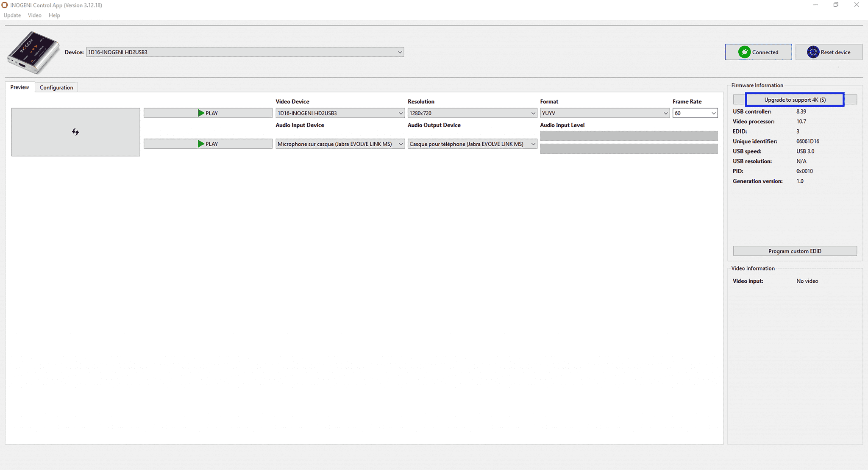Click the INOGENI app icon in the title bar
This screenshot has height=470, width=868.
[x=5, y=5]
